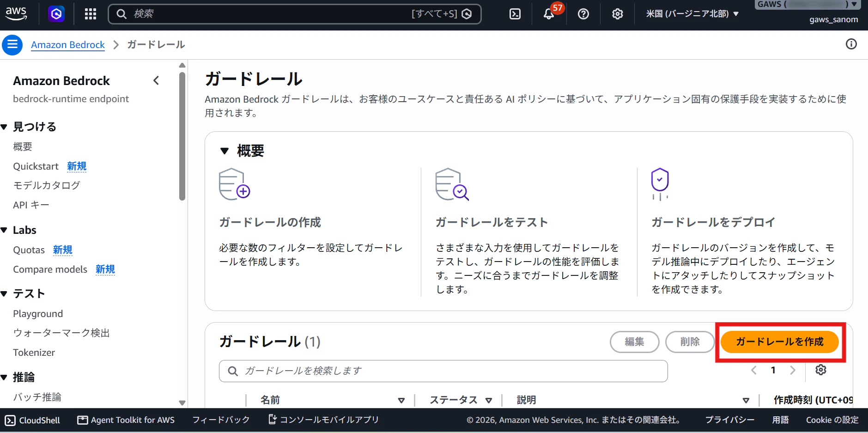Collapse the Labs sidebar section
The height and width of the screenshot is (433, 868).
[x=4, y=230]
